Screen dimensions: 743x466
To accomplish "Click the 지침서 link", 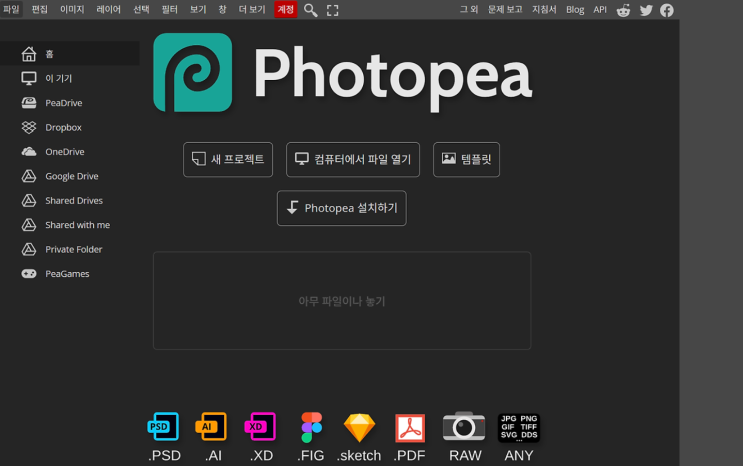I will (x=544, y=9).
